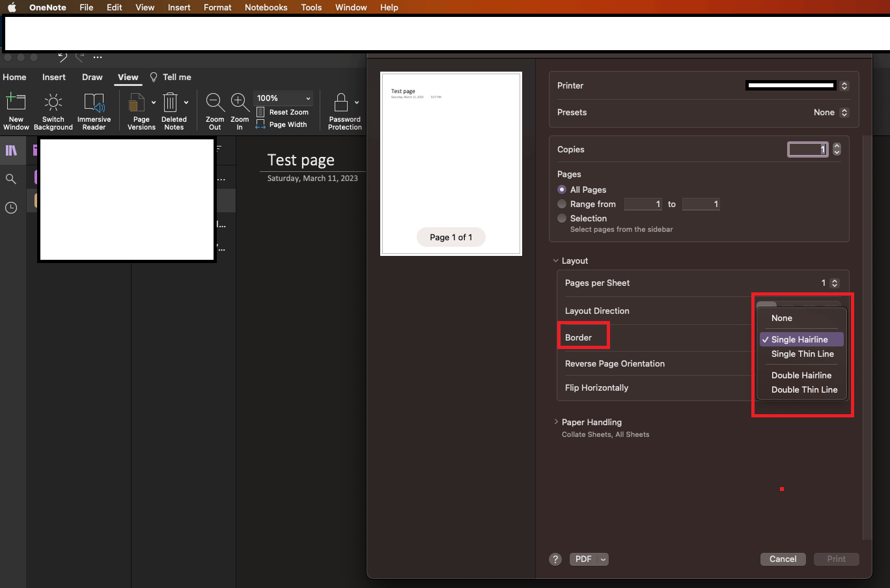Click the Copies number field
Viewport: 890px width, 588px height.
[x=808, y=149]
